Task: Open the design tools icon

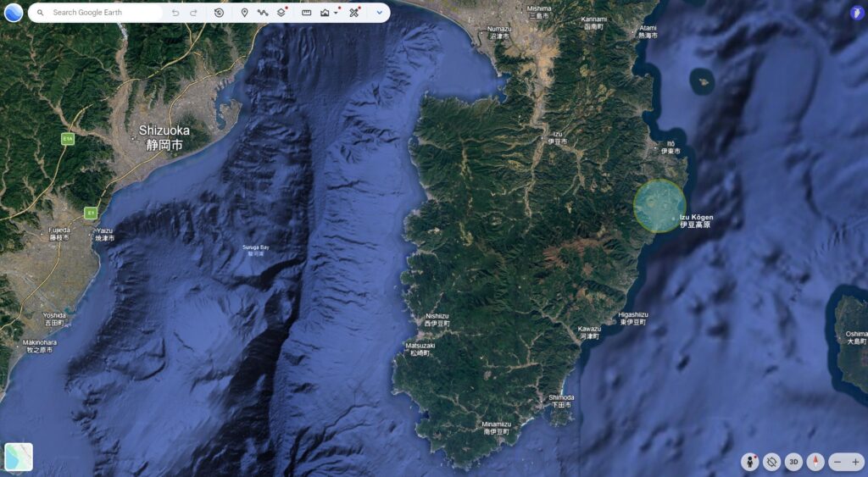Action: [x=354, y=13]
